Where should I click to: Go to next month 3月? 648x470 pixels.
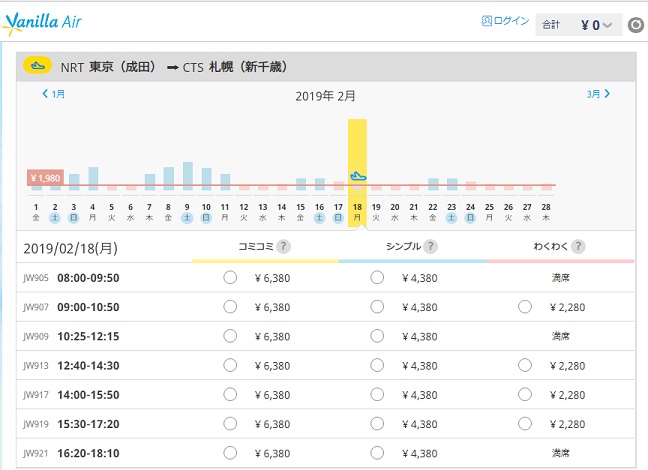coord(598,94)
